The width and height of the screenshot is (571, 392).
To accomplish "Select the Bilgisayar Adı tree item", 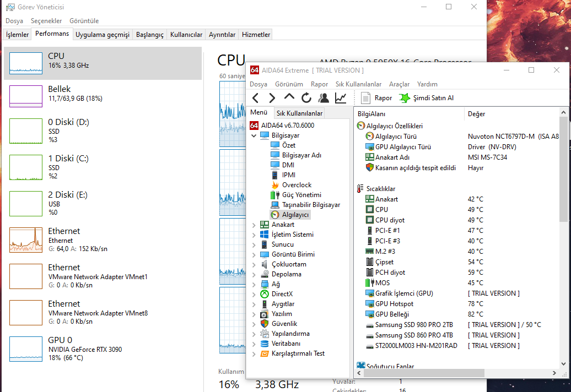I will pyautogui.click(x=295, y=155).
